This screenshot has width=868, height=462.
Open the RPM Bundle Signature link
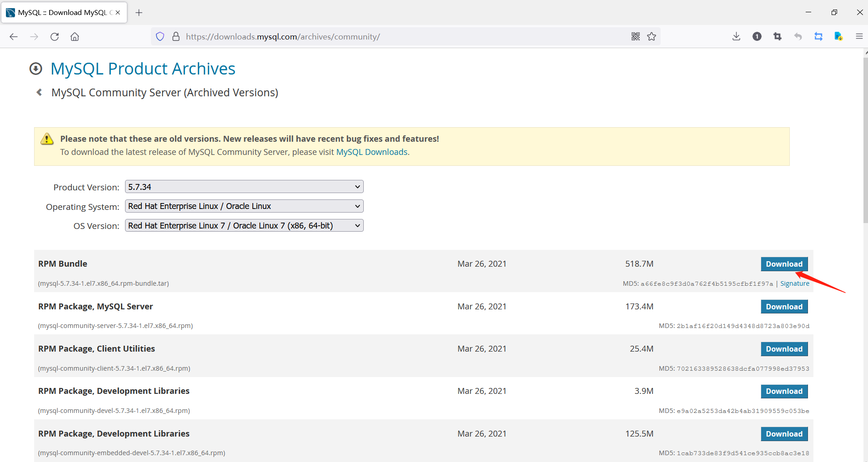point(795,283)
